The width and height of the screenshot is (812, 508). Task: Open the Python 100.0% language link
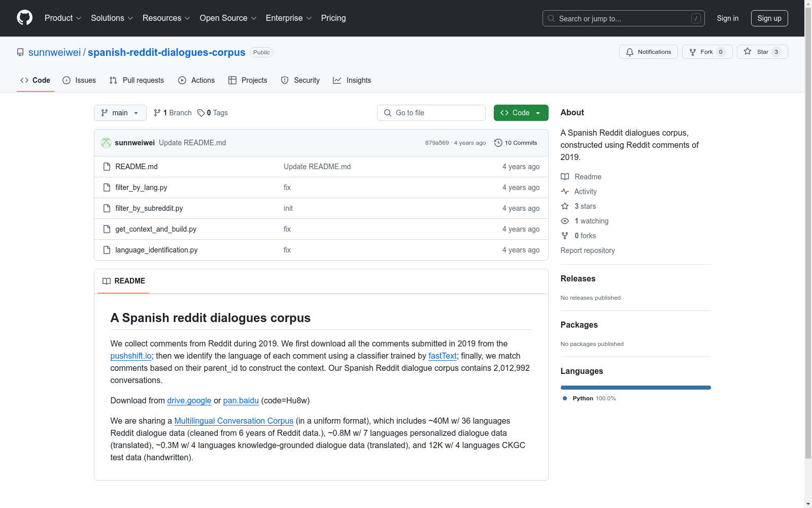pos(589,398)
